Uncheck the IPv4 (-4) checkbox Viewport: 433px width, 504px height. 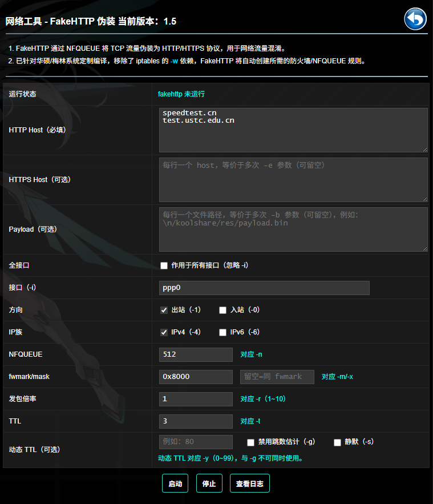(x=164, y=332)
